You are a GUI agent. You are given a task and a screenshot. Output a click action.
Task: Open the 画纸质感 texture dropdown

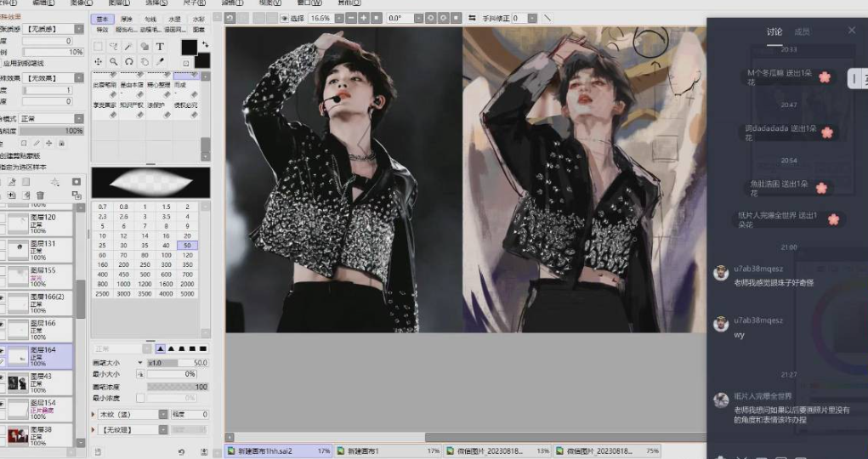tap(78, 29)
